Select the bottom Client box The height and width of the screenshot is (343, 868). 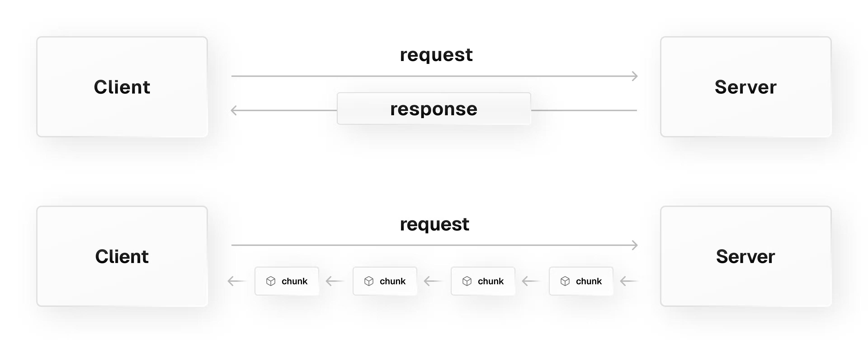coord(122,256)
